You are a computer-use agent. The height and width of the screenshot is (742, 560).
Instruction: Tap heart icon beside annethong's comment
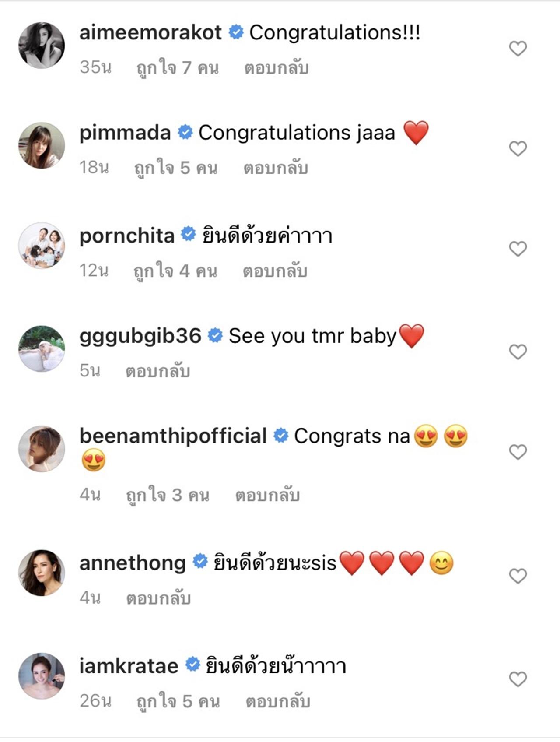point(518,576)
